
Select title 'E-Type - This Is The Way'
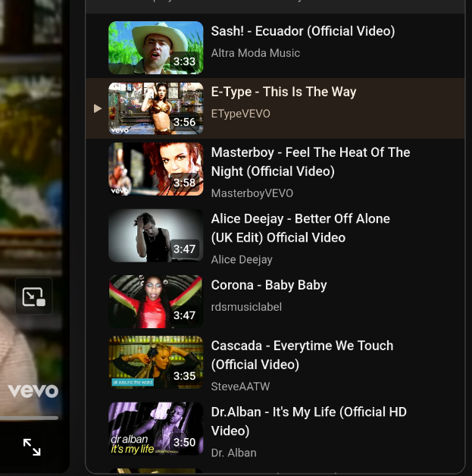click(283, 92)
